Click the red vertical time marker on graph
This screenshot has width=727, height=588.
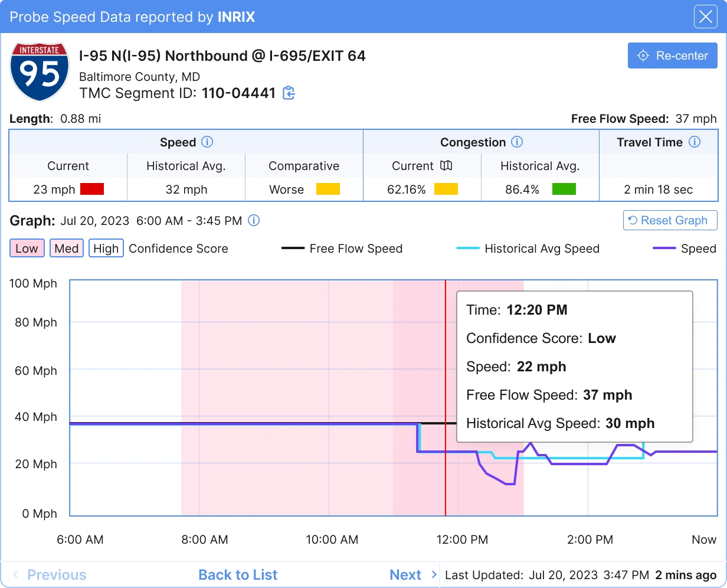tap(446, 484)
